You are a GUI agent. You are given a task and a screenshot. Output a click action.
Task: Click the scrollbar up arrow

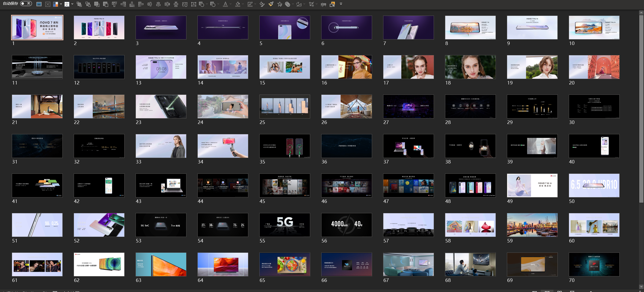tap(641, 12)
